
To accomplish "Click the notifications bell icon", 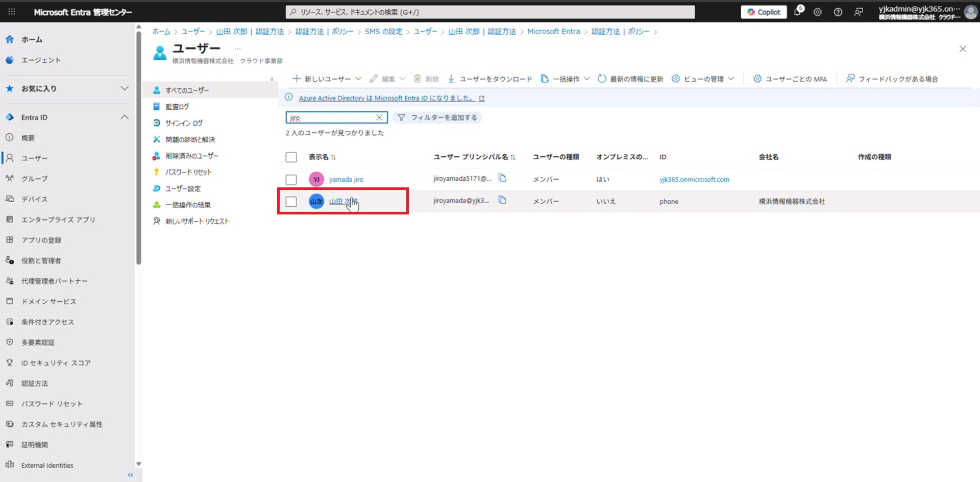I will 797,12.
